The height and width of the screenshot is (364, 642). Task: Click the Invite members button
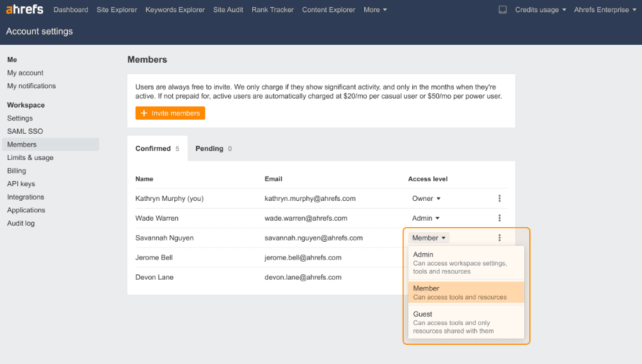pyautogui.click(x=170, y=113)
